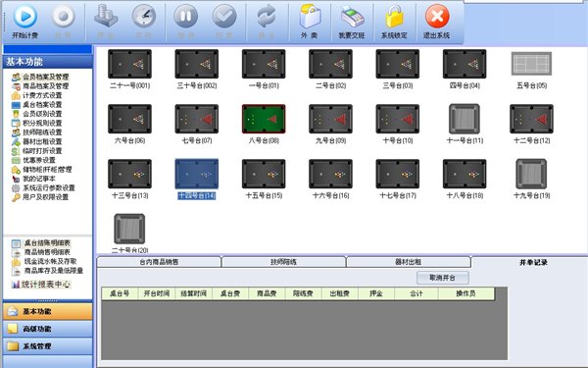Click the 开台时间 column header
The height and width of the screenshot is (368, 588).
(157, 293)
